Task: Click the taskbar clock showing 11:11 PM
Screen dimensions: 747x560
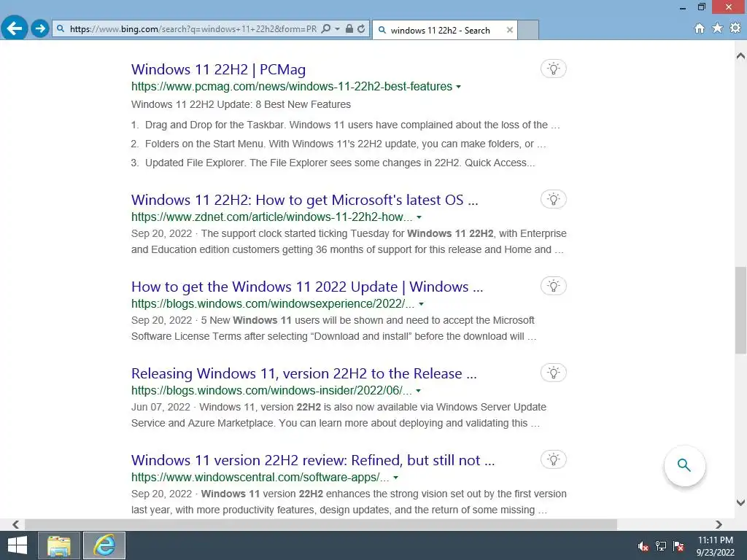Action: coord(715,546)
